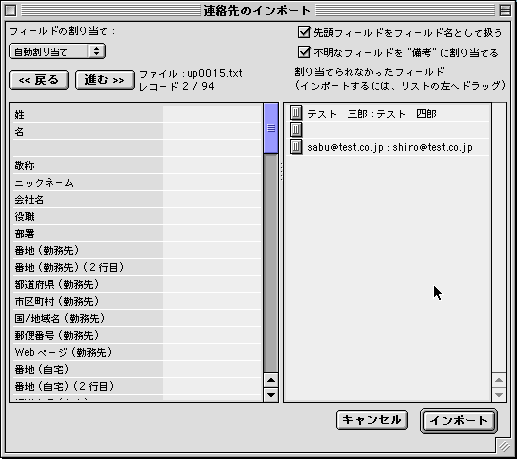Click the value cell beside 会社名
This screenshot has width=517, height=459.
point(212,199)
